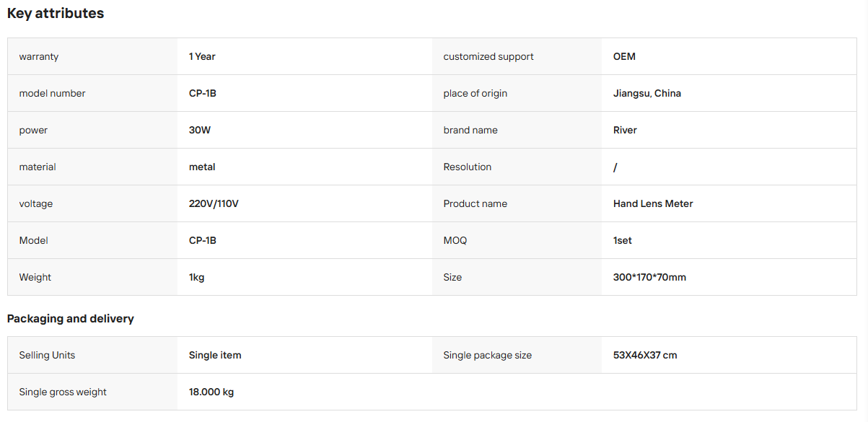Screen dimensions: 868x422
Task: Click the Weight value 1kg
Action: click(x=196, y=277)
